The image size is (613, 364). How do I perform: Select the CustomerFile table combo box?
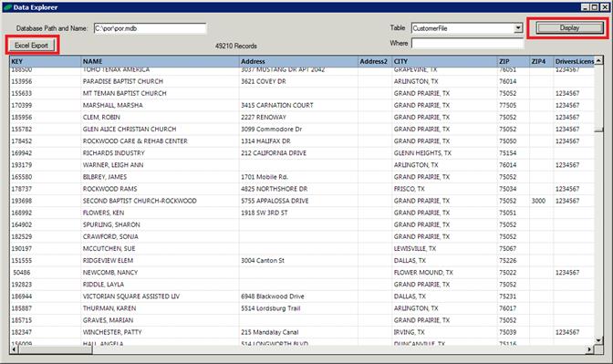(x=467, y=28)
